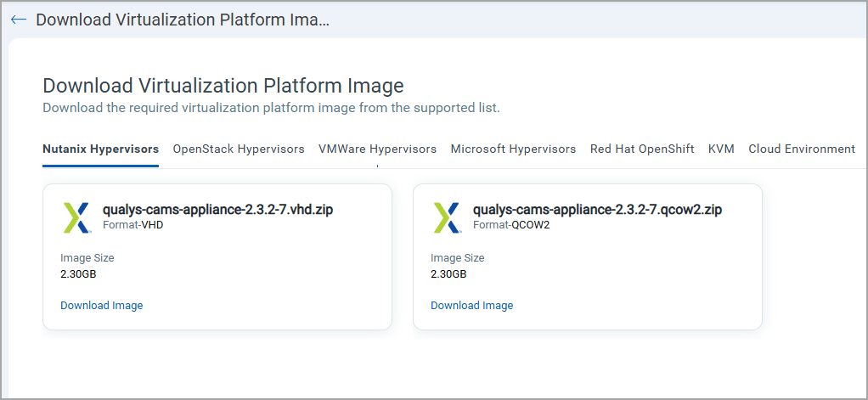Open the Red Hat OpenShift tab
Viewport: 868px width, 400px height.
click(642, 149)
